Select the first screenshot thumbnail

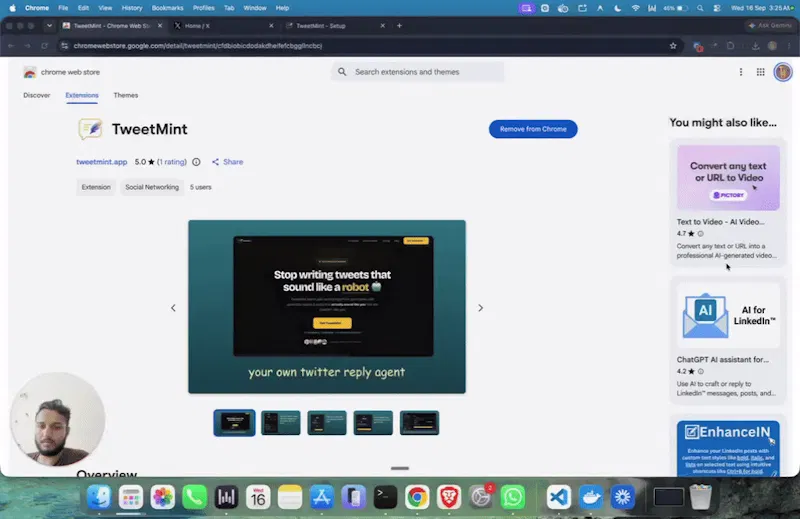234,423
